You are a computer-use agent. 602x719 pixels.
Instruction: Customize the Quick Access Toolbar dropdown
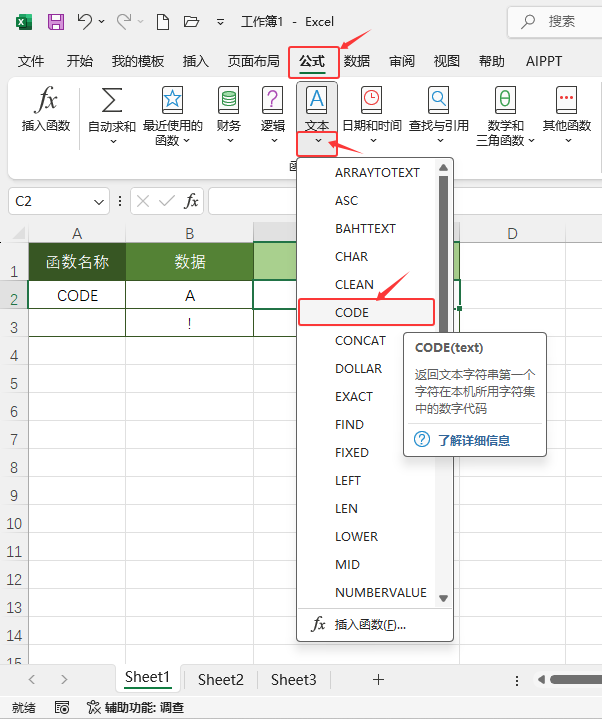coord(221,22)
